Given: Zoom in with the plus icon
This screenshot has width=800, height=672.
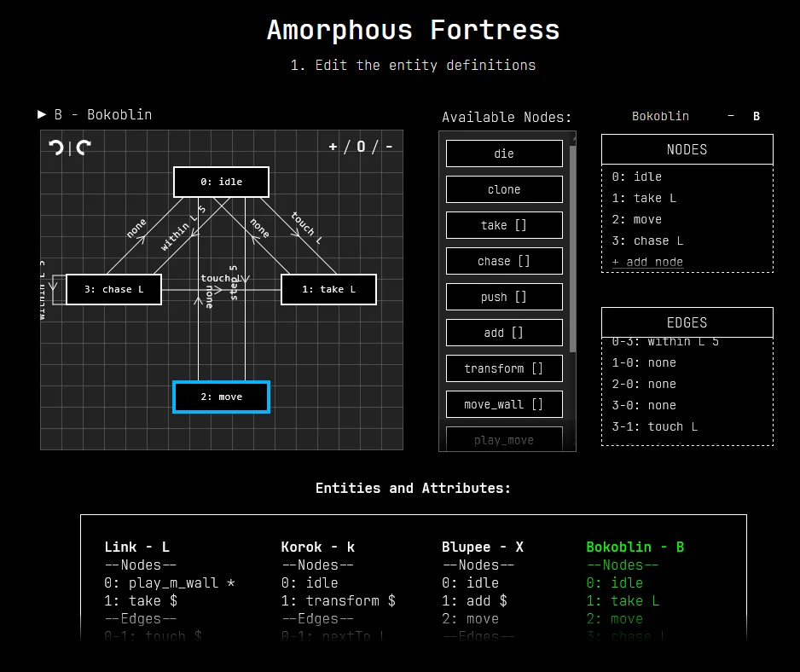Looking at the screenshot, I should click(333, 147).
